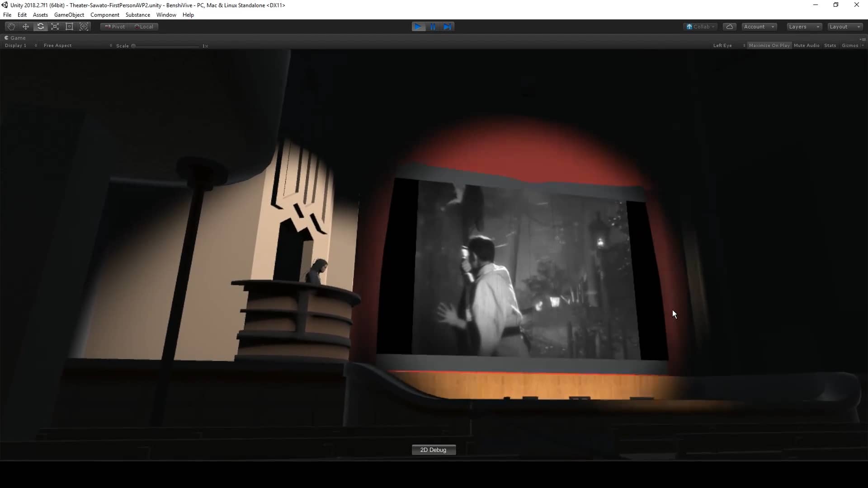Select the Scale tool
The height and width of the screenshot is (488, 868).
55,27
